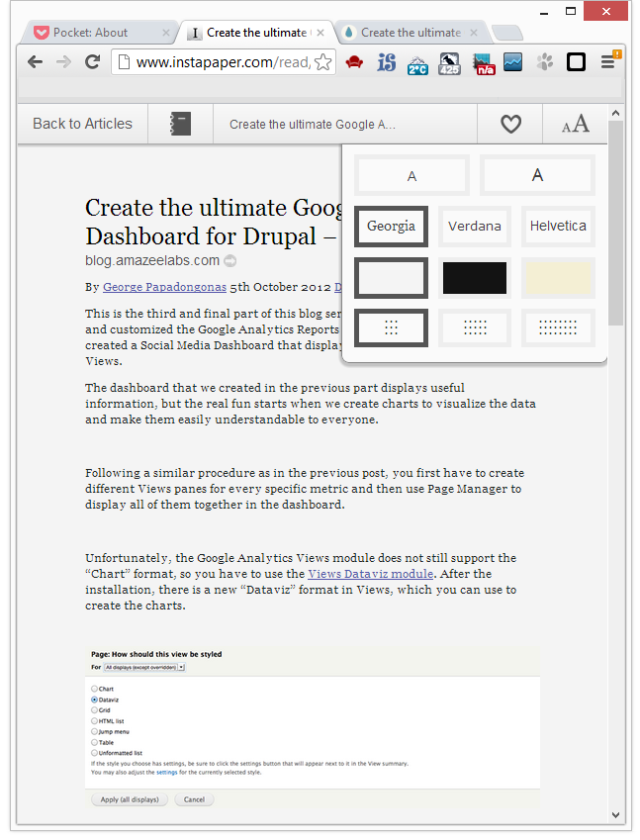The width and height of the screenshot is (640, 840).
Task: Open a new browser tab
Action: pyautogui.click(x=507, y=34)
